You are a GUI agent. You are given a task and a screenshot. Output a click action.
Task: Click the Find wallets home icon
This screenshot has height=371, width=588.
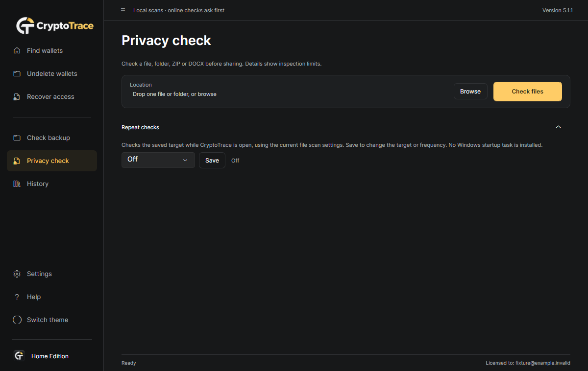[17, 51]
